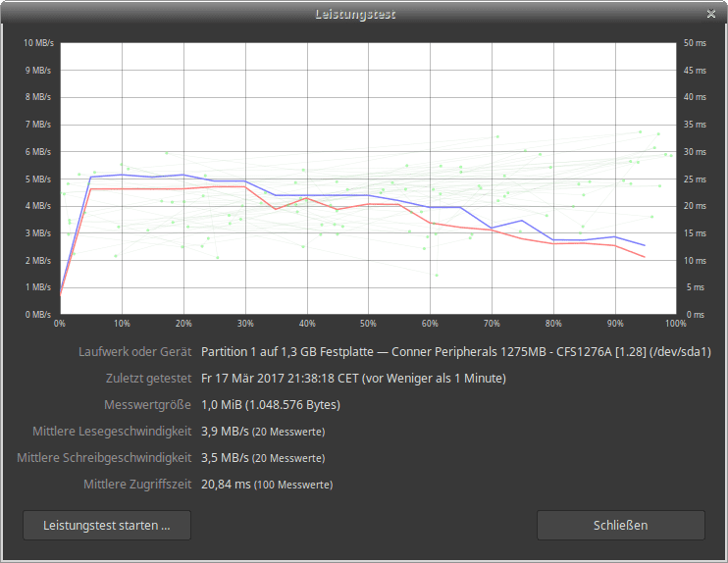The height and width of the screenshot is (563, 728).
Task: Click the '0 MB/s' y-axis label
Action: click(38, 315)
